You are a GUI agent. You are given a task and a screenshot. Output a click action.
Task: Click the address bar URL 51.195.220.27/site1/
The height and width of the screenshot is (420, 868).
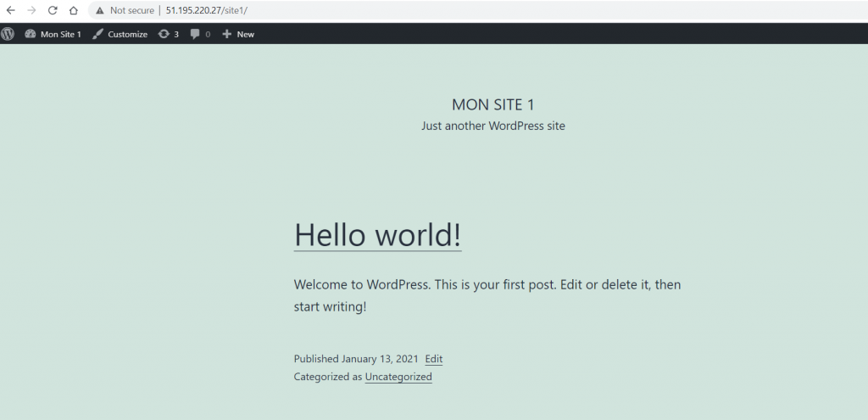pyautogui.click(x=207, y=10)
